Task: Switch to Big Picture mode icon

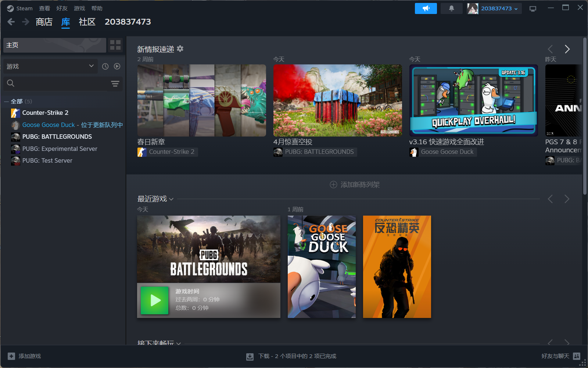Action: [533, 8]
